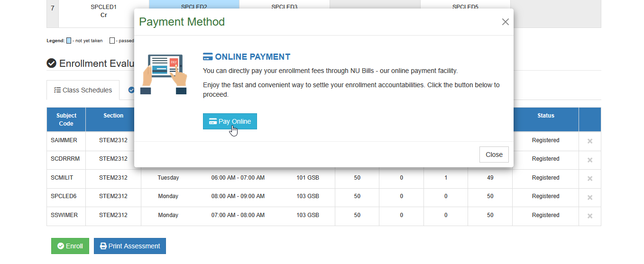Image resolution: width=644 pixels, height=264 pixels.
Task: Close the Payment Method dialog with X
Action: coord(505,22)
